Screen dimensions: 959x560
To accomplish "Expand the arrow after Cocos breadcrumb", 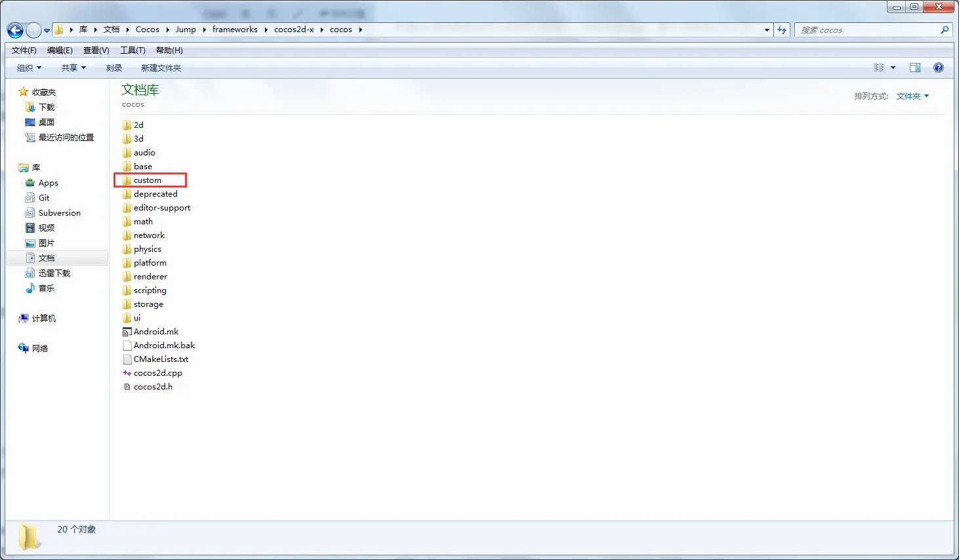I will 167,30.
